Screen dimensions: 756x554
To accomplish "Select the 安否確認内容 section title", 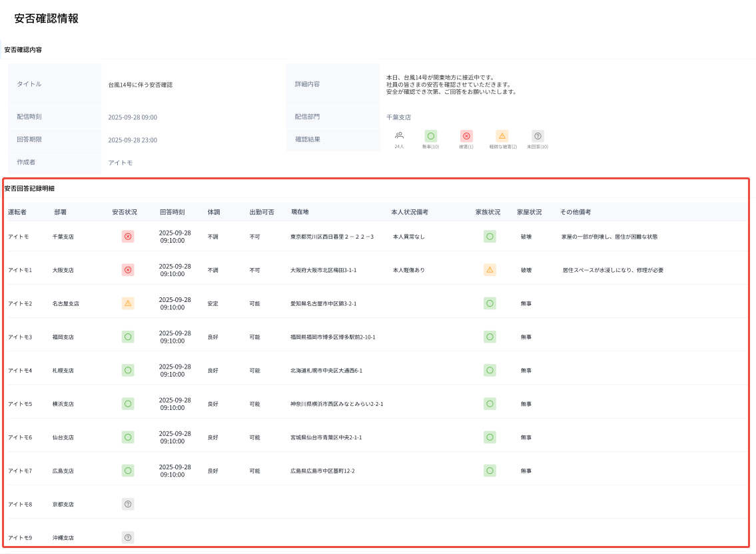I will pyautogui.click(x=23, y=49).
